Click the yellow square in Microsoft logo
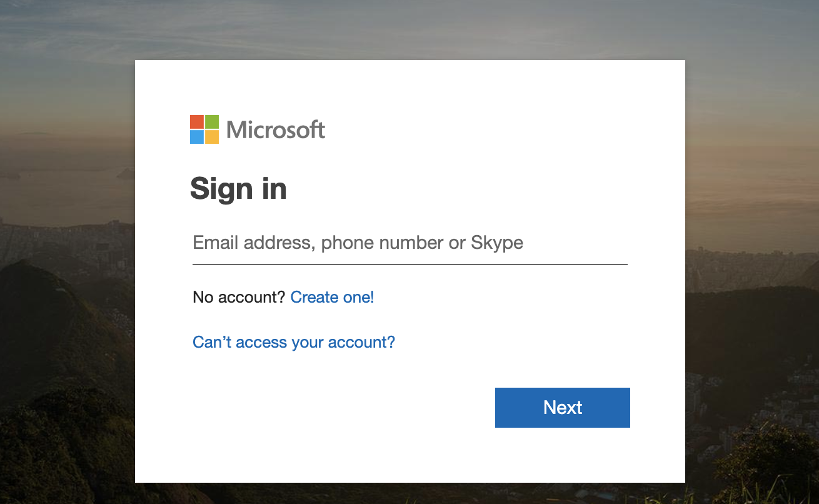Viewport: 819px width, 504px height. [212, 137]
